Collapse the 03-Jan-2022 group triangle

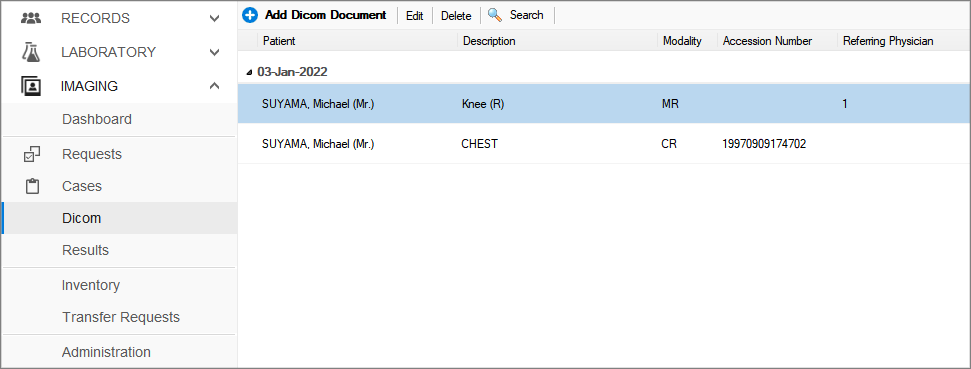pyautogui.click(x=249, y=72)
